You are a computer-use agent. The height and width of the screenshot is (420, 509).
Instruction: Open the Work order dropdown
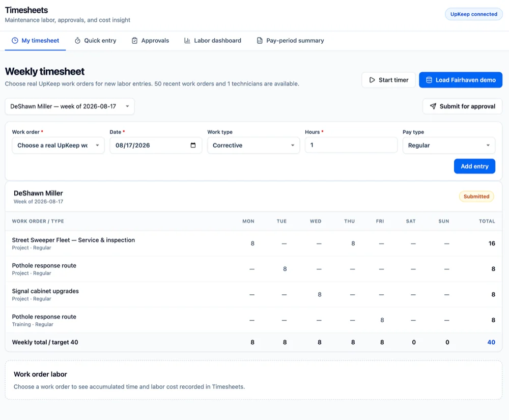click(59, 146)
